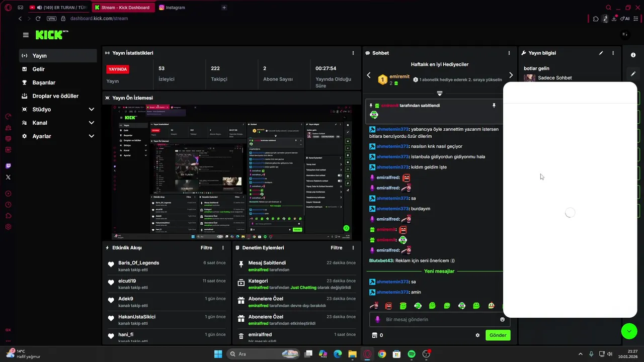The height and width of the screenshot is (362, 644).
Task: Type in the Bir mesaj gönderin field
Action: (439, 320)
